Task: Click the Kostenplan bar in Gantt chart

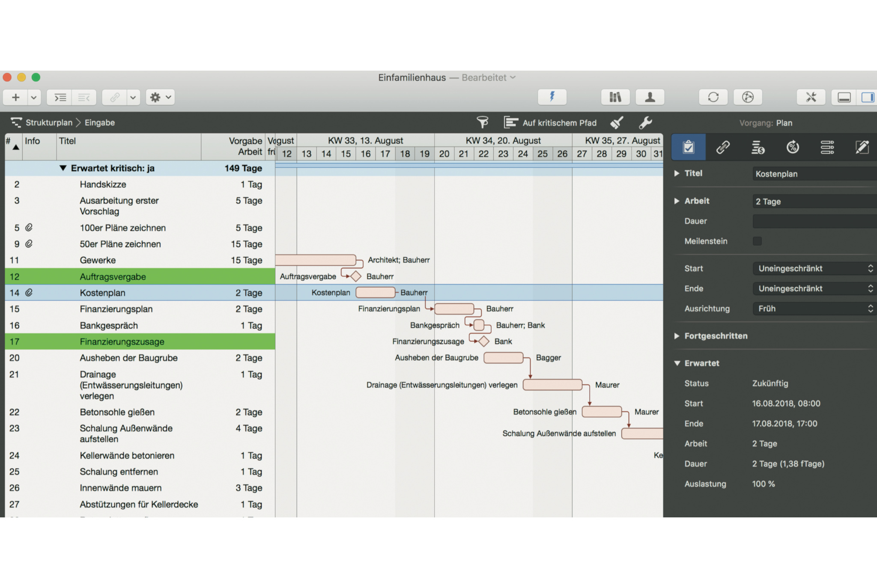Action: click(x=375, y=293)
